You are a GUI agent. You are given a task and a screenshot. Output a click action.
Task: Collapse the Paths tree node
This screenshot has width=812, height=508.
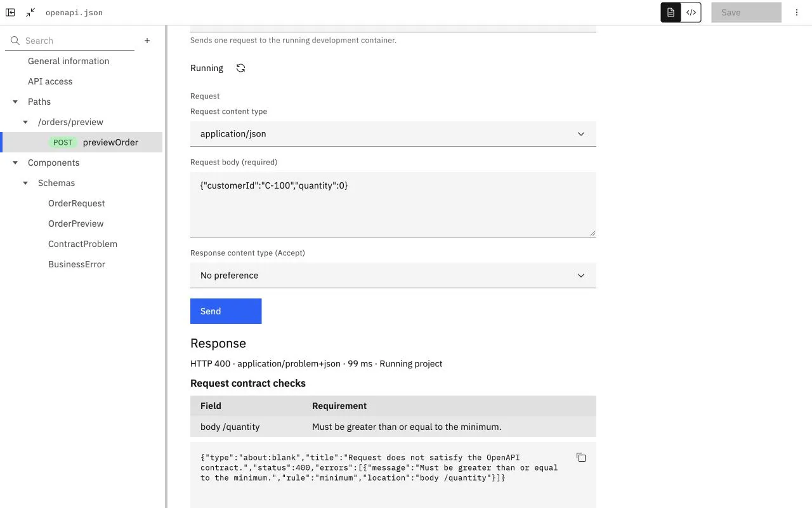15,102
